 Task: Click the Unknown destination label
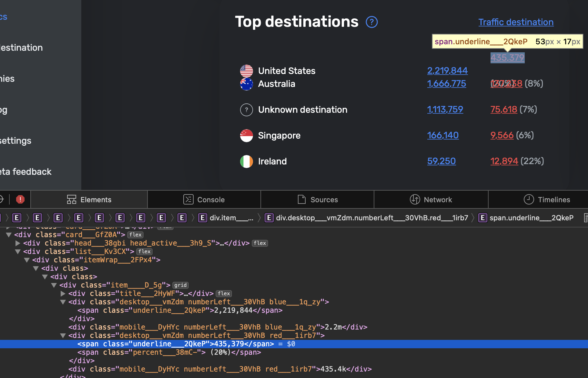point(303,110)
